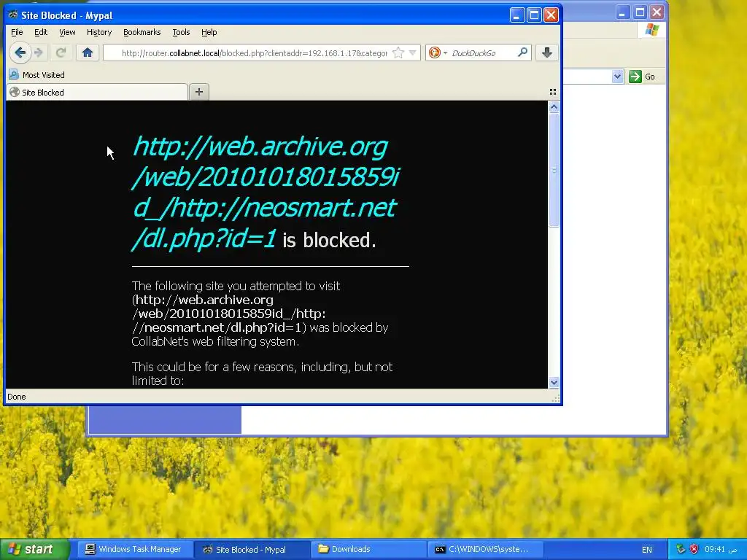Image resolution: width=747 pixels, height=560 pixels.
Task: Click the red security shield tray icon
Action: tap(694, 549)
